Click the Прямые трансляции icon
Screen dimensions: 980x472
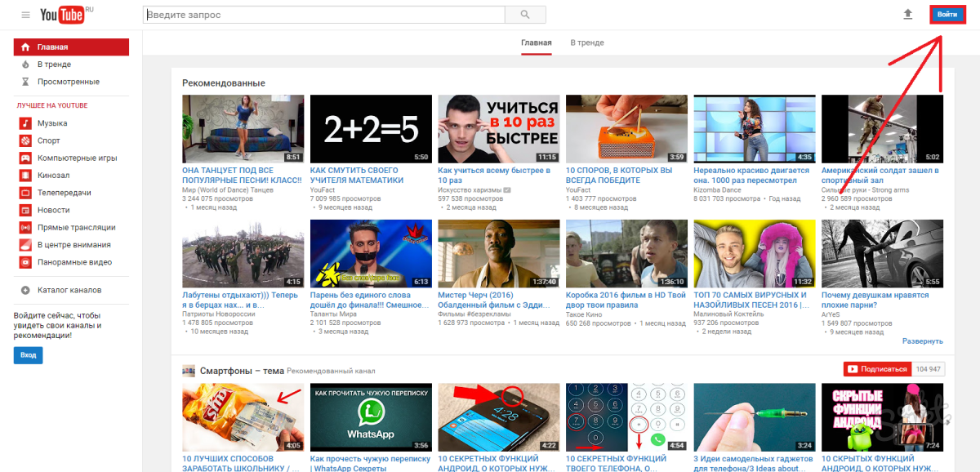(x=25, y=228)
